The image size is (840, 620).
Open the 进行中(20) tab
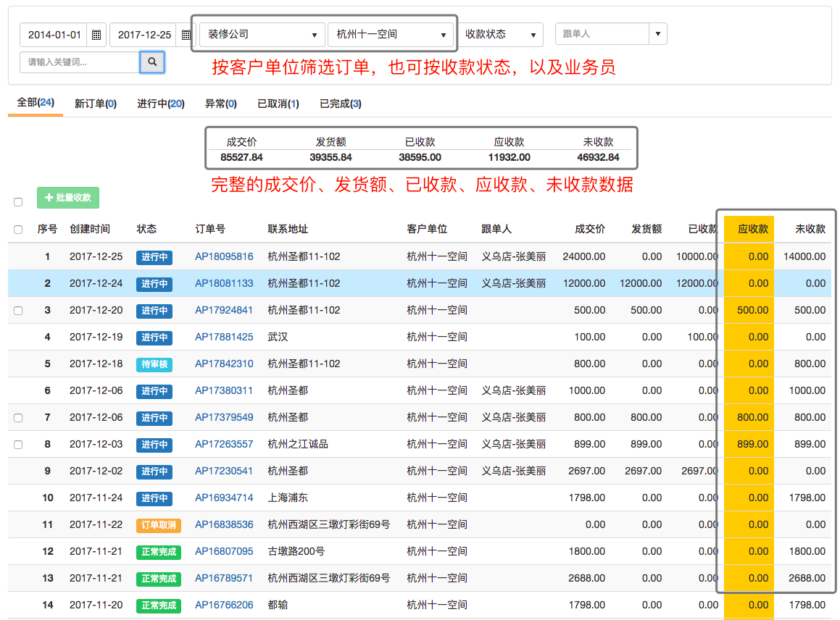[161, 104]
